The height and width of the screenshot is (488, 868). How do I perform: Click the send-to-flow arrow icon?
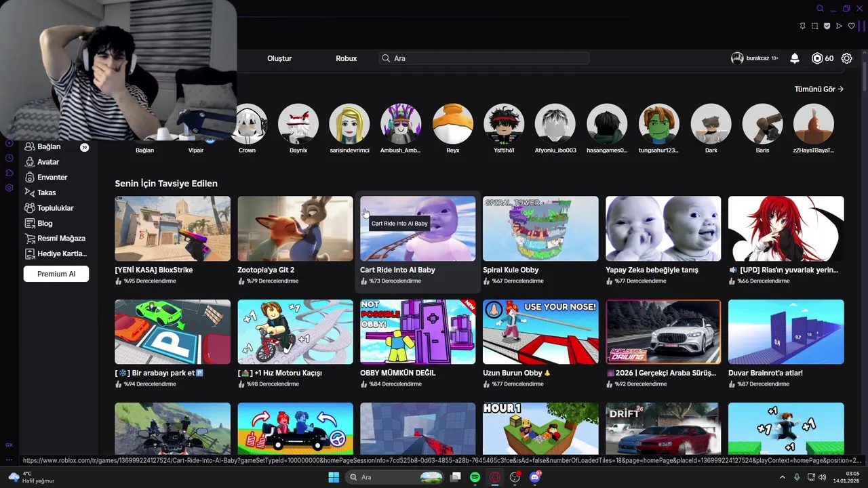839,26
